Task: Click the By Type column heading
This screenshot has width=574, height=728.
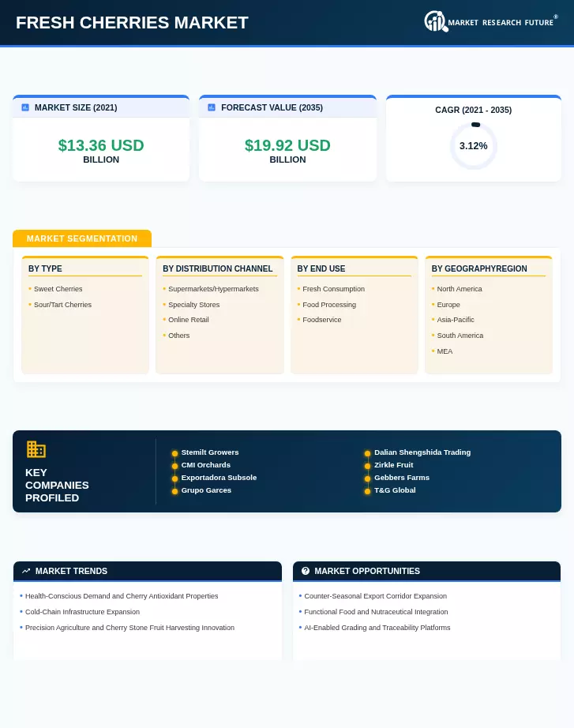Action: pos(45,268)
